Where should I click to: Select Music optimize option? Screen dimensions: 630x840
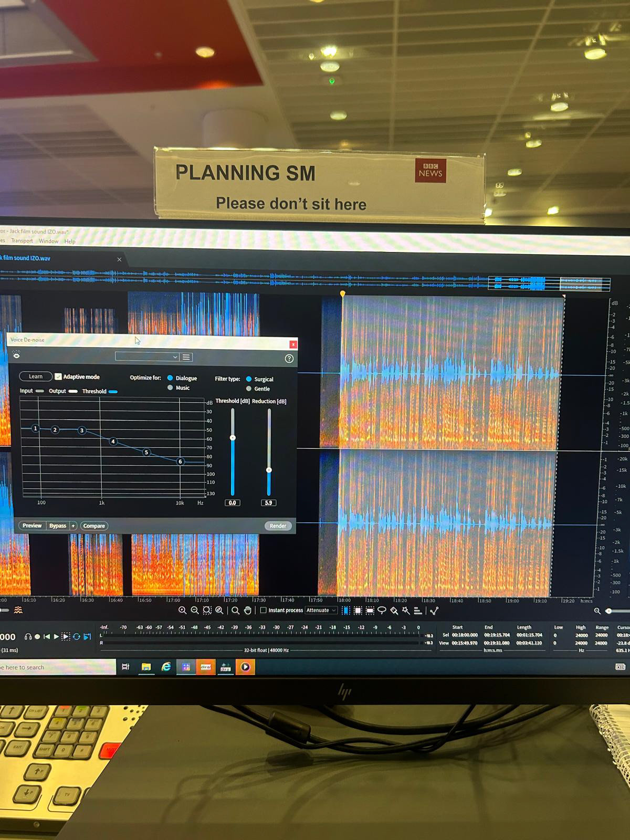click(x=170, y=387)
